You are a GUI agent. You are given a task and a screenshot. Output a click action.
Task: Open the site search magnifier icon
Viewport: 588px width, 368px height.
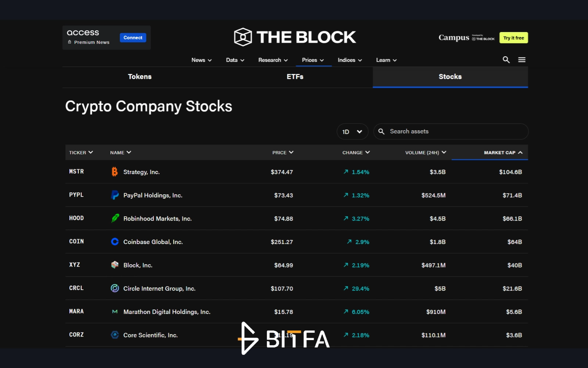[506, 60]
